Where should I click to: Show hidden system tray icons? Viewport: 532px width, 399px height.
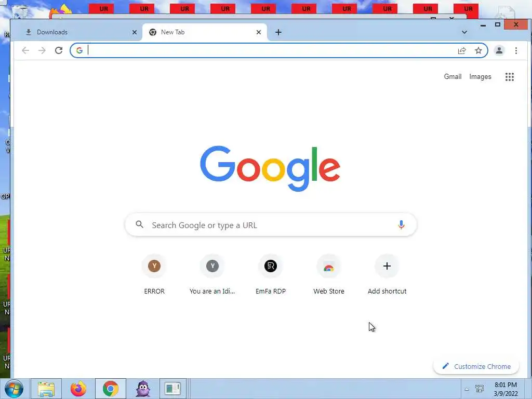point(467,389)
